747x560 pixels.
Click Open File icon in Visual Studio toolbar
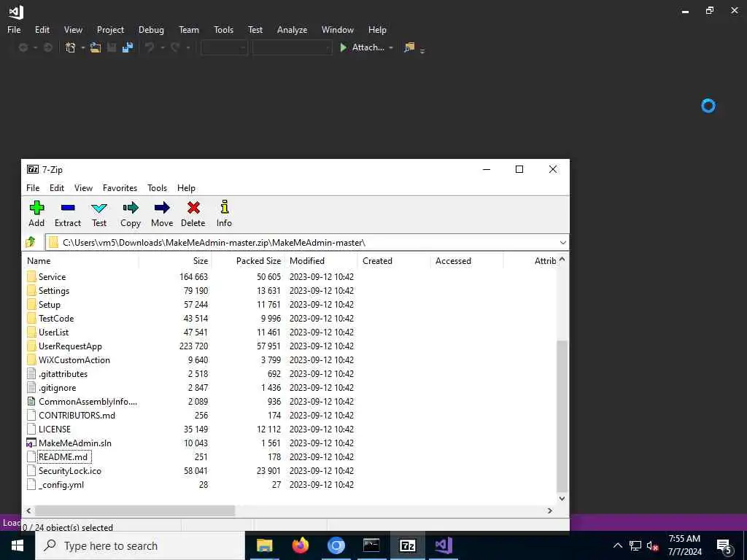coord(96,47)
